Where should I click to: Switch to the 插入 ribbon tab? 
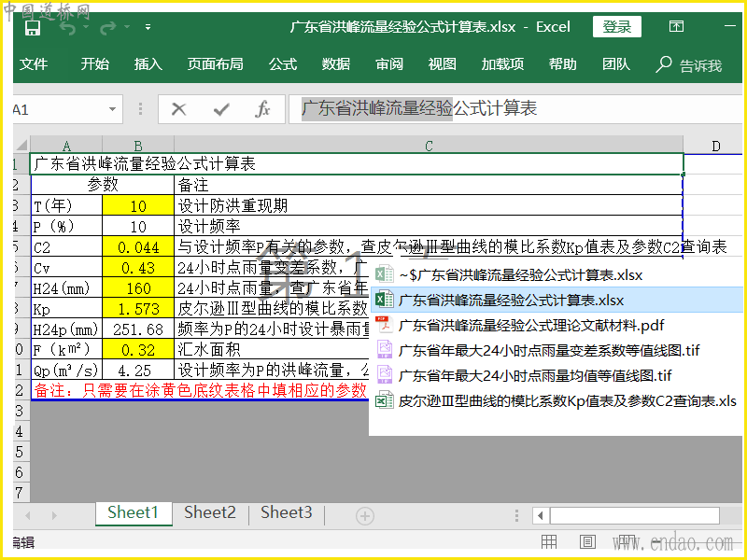(148, 63)
